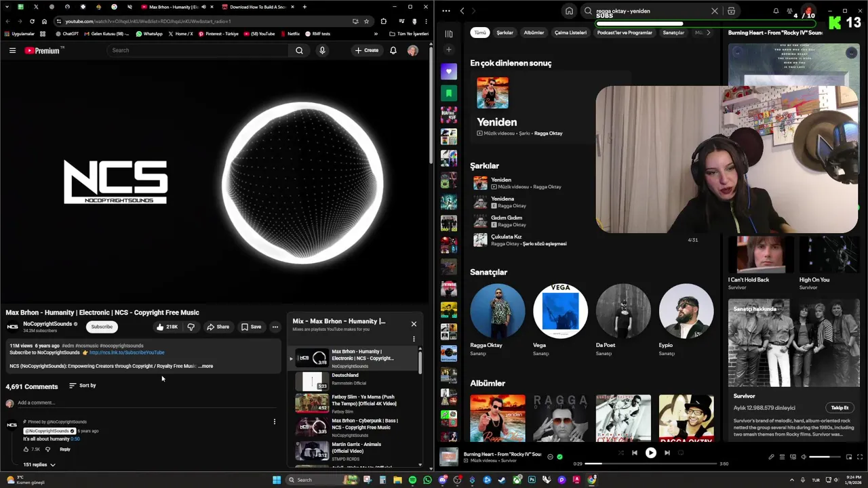Open the comments Sort by dropdown
The image size is (868, 488).
82,386
